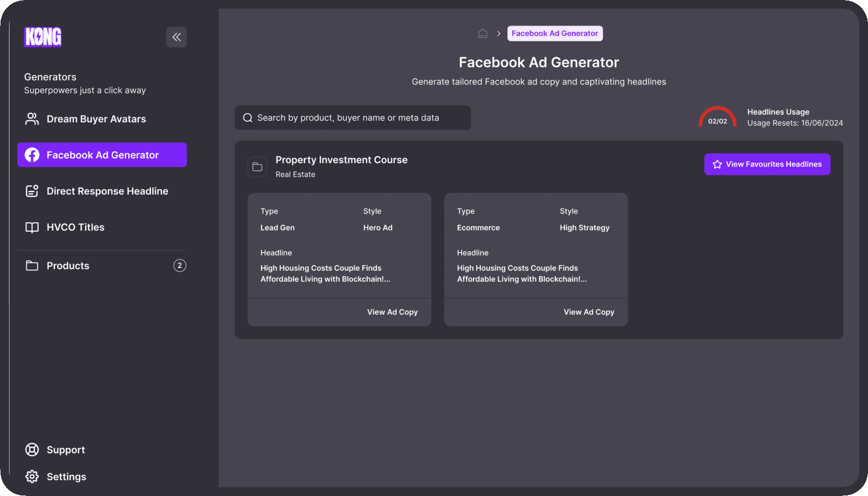Open HVCO Titles generator

[x=75, y=228]
